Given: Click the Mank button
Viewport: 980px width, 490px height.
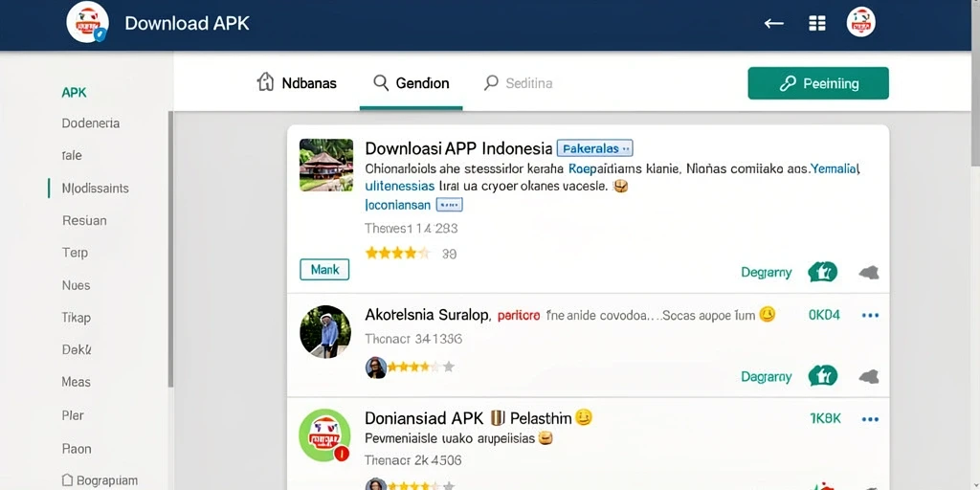Looking at the screenshot, I should [324, 269].
